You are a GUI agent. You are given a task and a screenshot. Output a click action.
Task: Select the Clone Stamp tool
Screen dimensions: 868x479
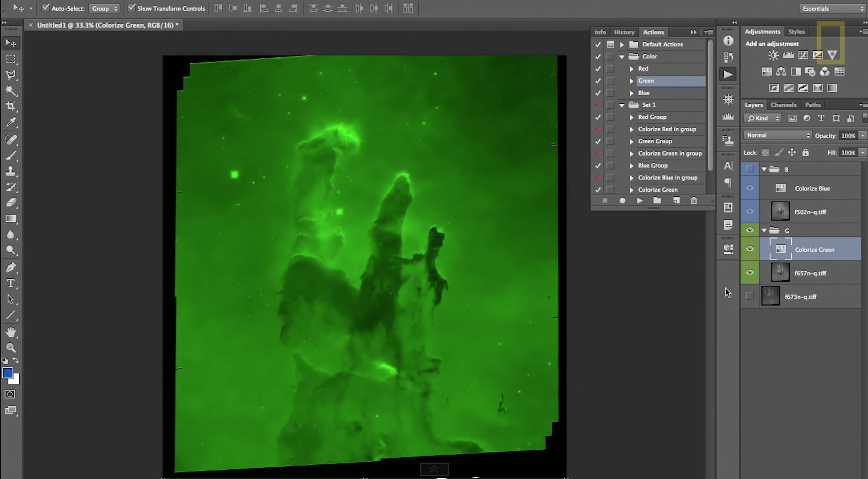(11, 171)
